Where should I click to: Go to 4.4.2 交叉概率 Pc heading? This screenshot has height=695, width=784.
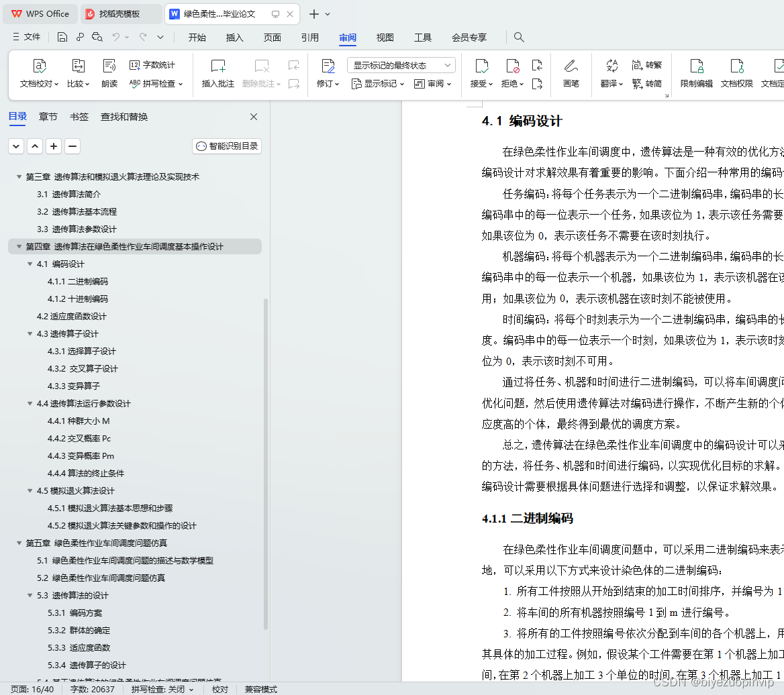click(x=79, y=438)
